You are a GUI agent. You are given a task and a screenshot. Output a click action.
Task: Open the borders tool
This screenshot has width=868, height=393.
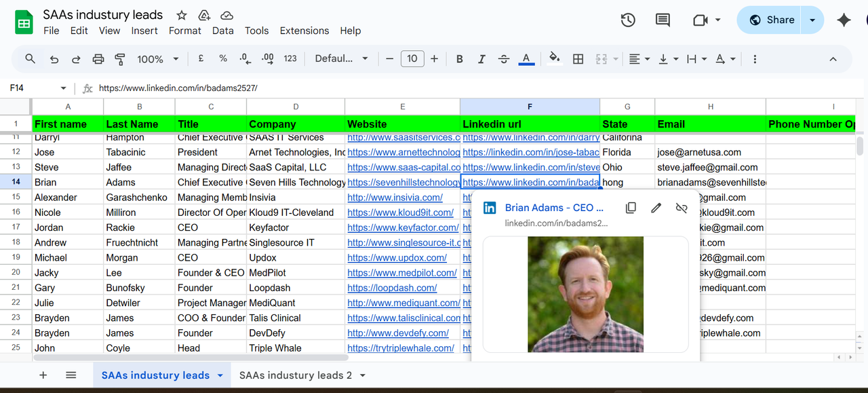tap(578, 59)
